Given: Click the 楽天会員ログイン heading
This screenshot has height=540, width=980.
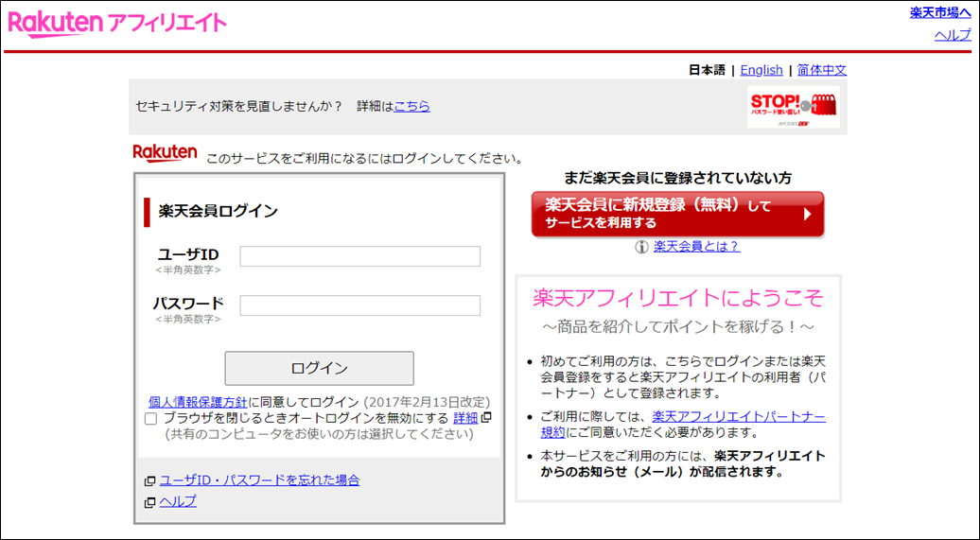Looking at the screenshot, I should tap(219, 211).
